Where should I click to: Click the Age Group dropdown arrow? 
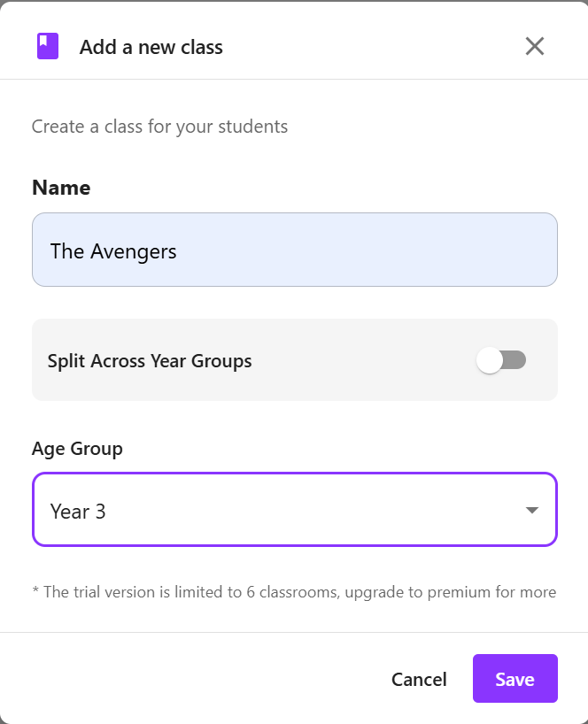pos(531,510)
